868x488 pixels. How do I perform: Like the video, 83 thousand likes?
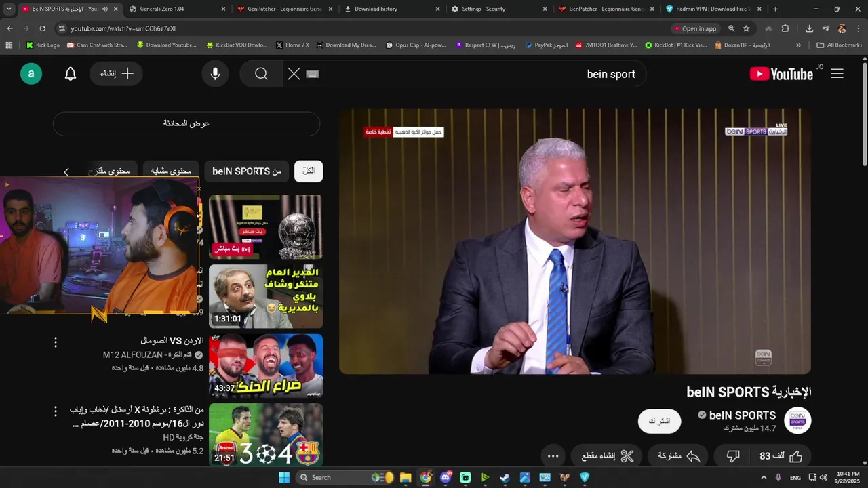[781, 456]
